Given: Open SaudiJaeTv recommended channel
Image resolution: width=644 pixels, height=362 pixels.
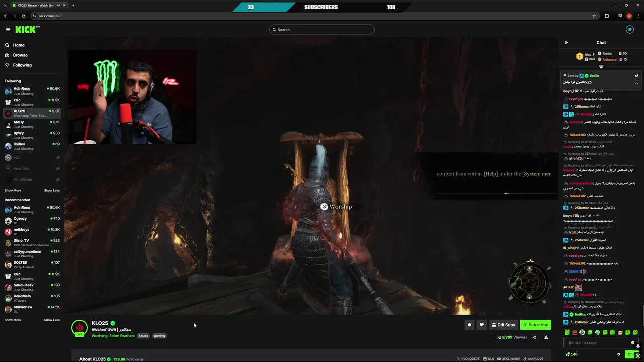Looking at the screenshot, I should tap(32, 287).
